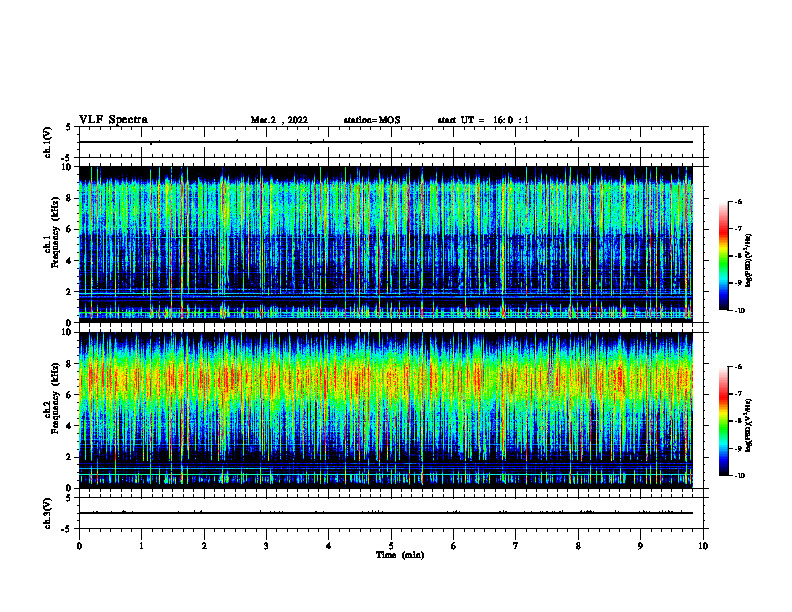The width and height of the screenshot is (792, 612).
Task: Click the '9' time tick label
Action: (x=640, y=546)
